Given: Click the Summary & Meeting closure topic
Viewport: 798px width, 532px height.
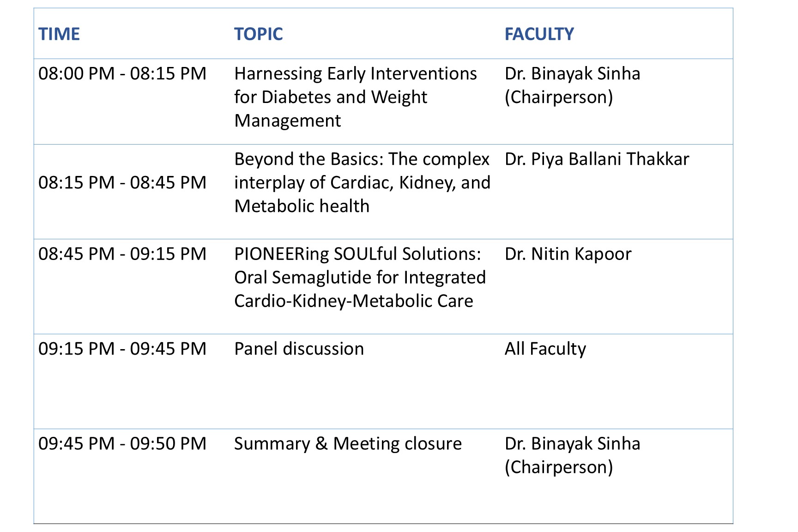Looking at the screenshot, I should pyautogui.click(x=348, y=443).
